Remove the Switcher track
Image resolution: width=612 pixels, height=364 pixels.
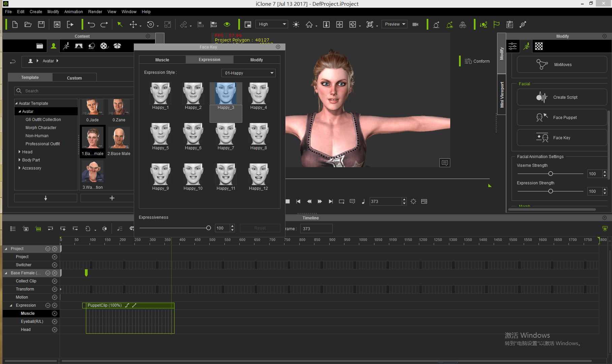tap(55, 265)
